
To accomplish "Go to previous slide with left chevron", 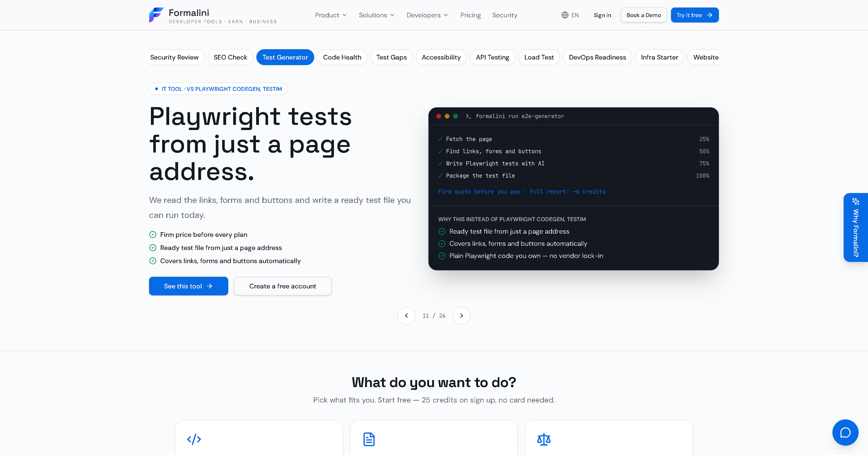I will [406, 316].
